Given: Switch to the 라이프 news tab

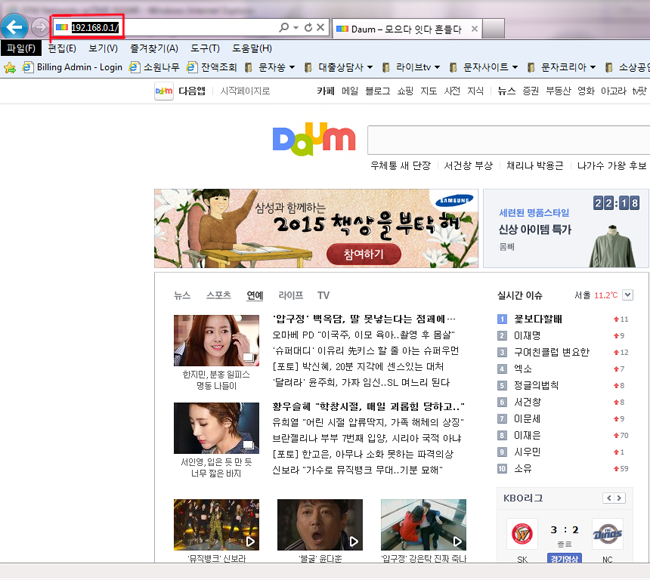Looking at the screenshot, I should pos(291,295).
